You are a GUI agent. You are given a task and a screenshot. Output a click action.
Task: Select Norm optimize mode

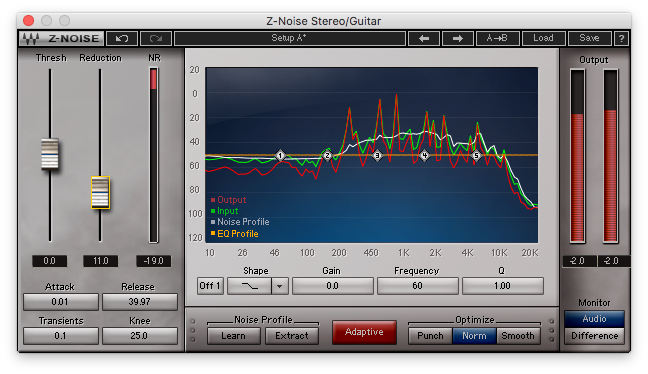pyautogui.click(x=474, y=336)
